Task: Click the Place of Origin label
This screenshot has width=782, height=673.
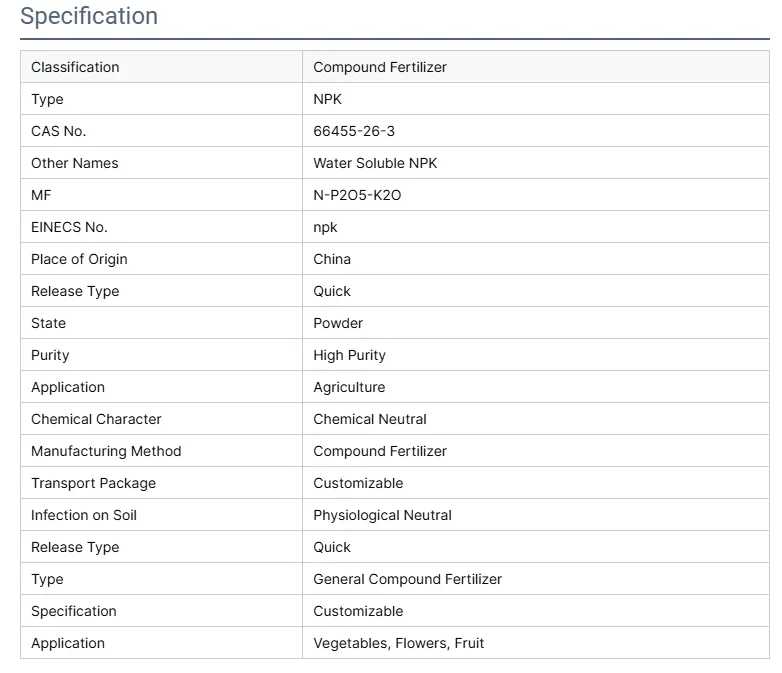Action: coord(79,259)
